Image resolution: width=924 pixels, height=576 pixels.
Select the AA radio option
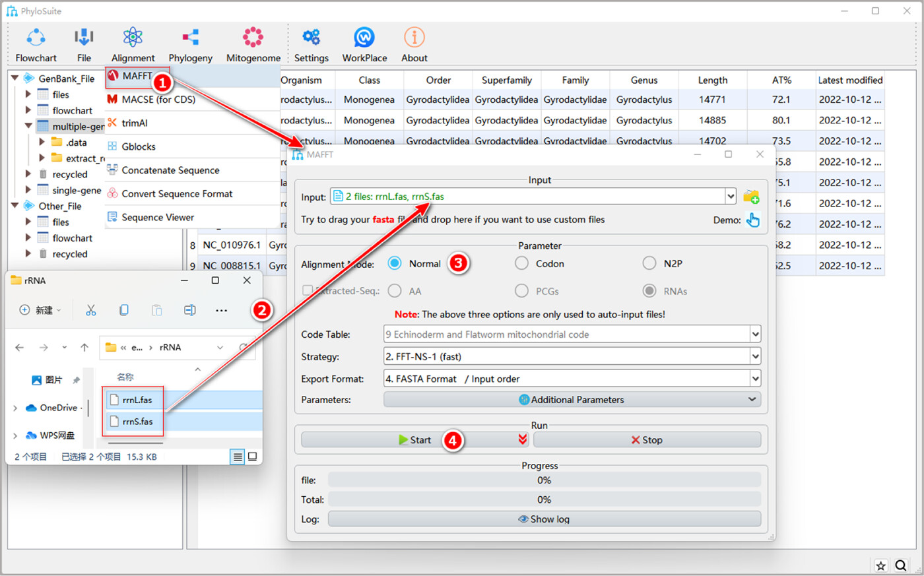(x=395, y=291)
